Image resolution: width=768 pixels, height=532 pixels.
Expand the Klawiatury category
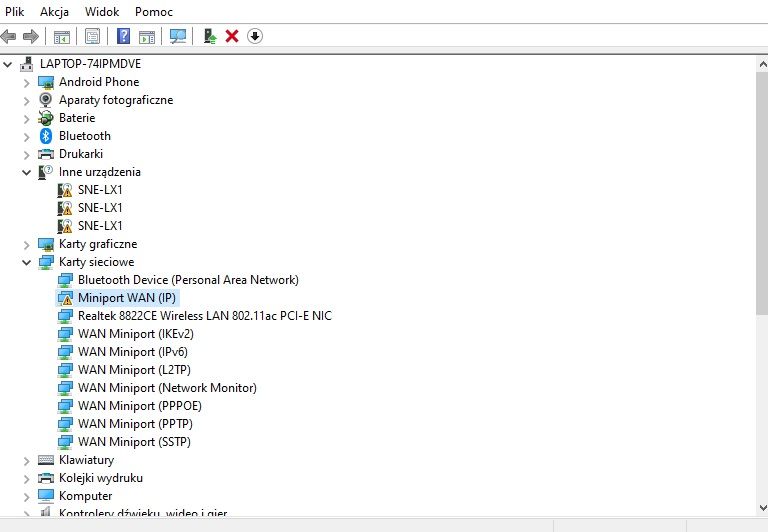pos(26,461)
